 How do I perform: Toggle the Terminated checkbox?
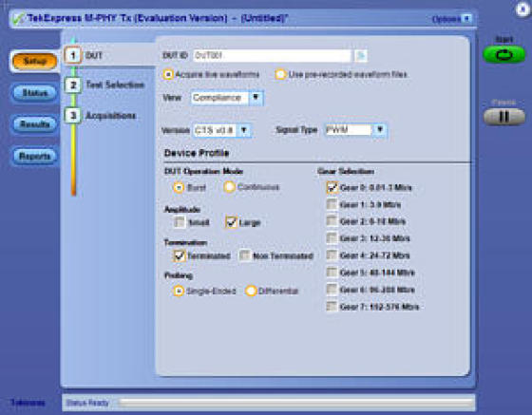pos(180,255)
